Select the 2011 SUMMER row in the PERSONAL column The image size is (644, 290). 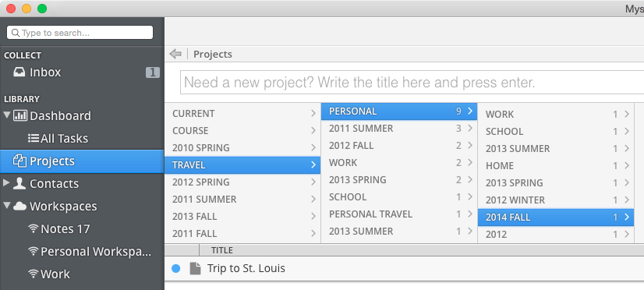click(x=399, y=129)
